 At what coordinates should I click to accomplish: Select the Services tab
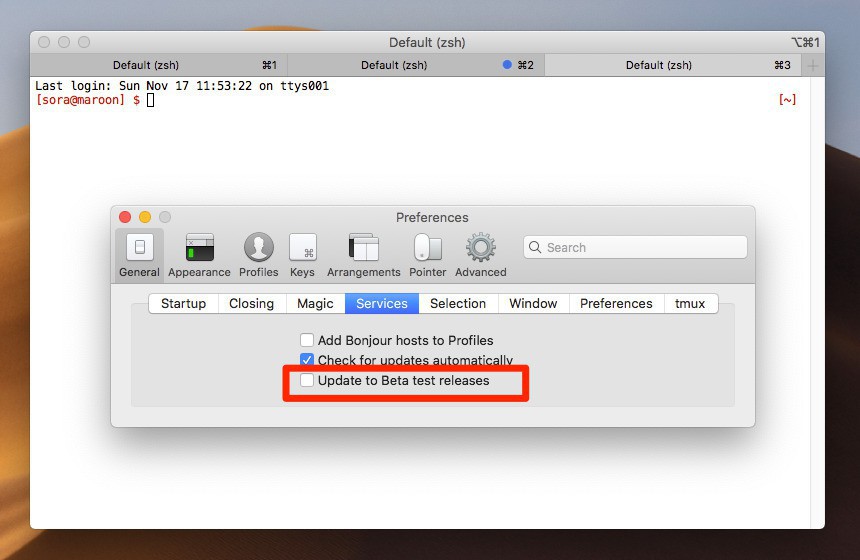(382, 303)
